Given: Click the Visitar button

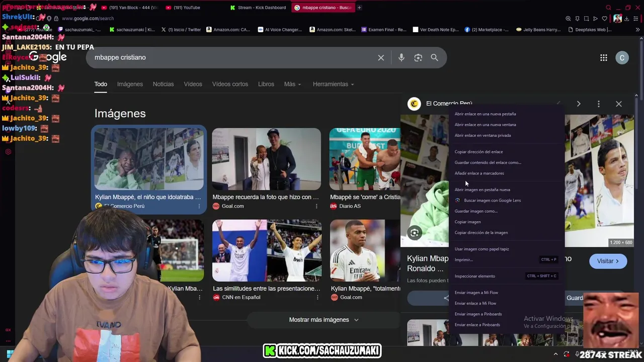Looking at the screenshot, I should coord(608,261).
